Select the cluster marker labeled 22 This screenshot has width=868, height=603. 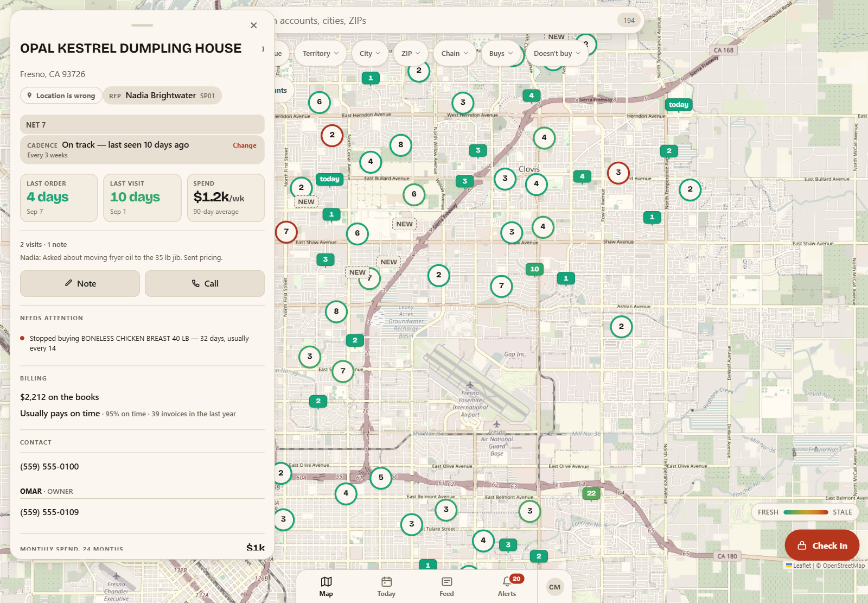591,493
